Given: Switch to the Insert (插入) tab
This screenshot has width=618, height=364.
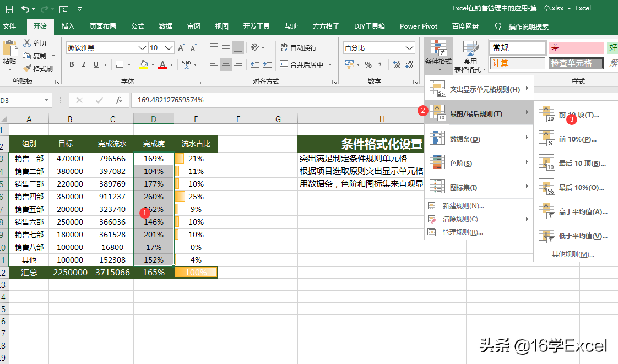Looking at the screenshot, I should click(68, 26).
